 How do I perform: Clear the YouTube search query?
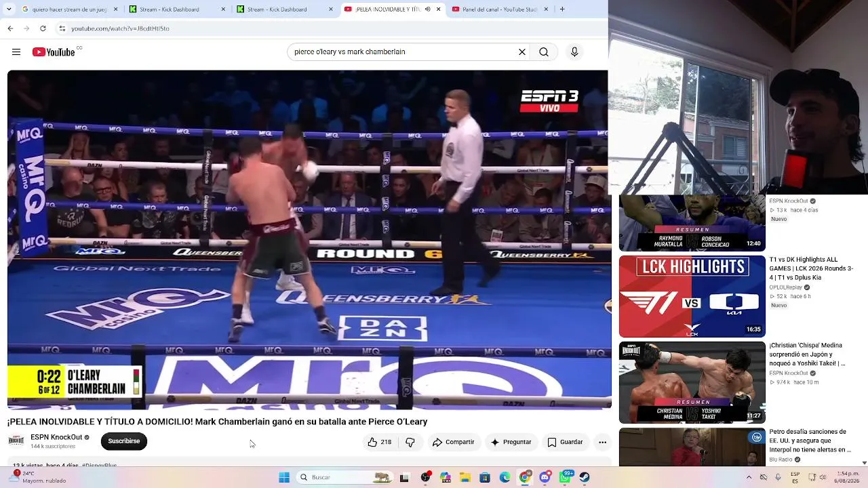pyautogui.click(x=522, y=52)
